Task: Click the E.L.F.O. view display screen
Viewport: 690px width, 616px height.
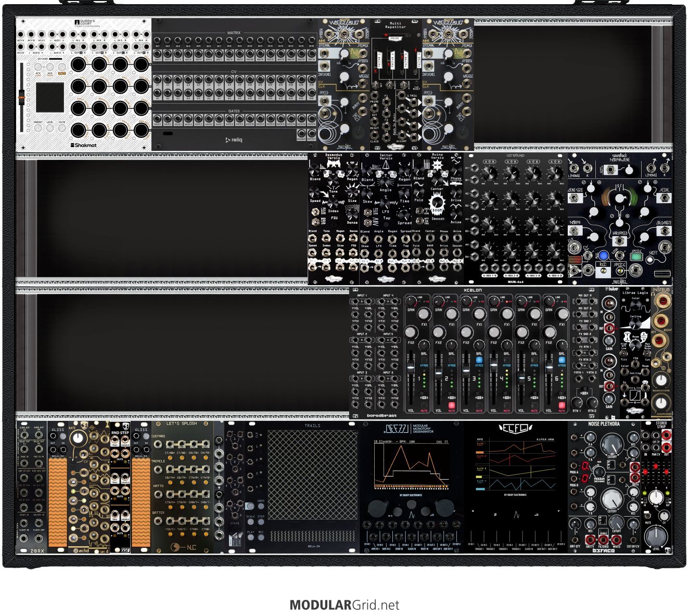Action: tap(515, 464)
